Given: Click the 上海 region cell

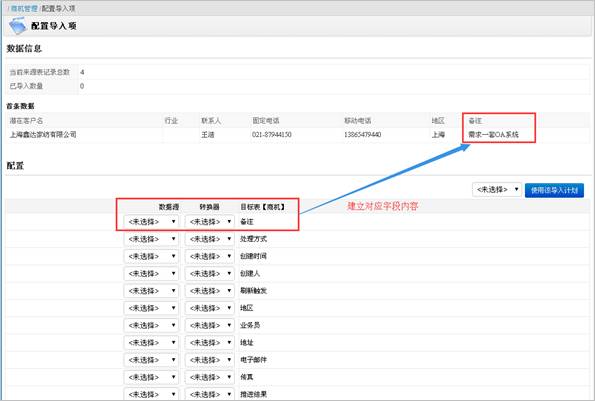Looking at the screenshot, I should point(438,134).
